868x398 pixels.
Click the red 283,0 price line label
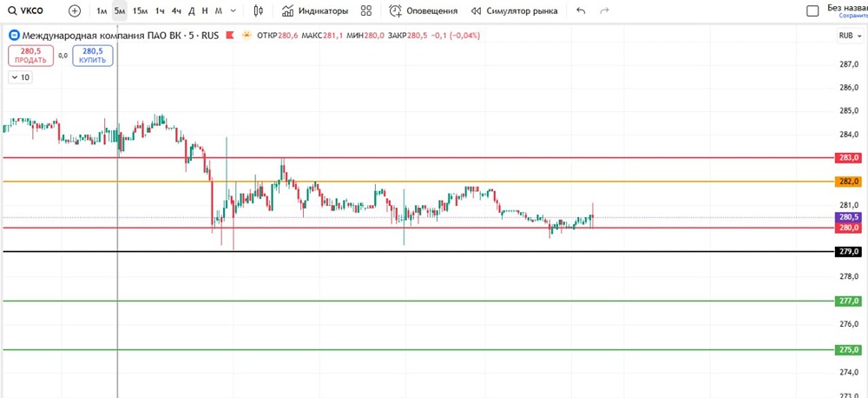pyautogui.click(x=849, y=158)
